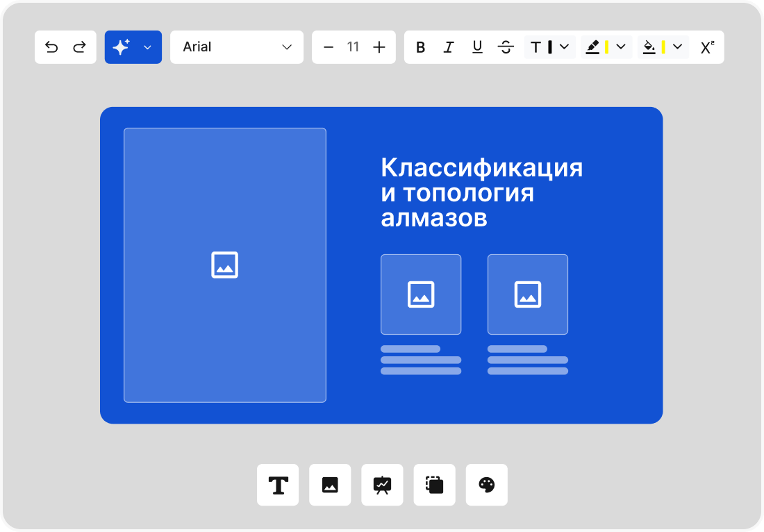Click the undo arrow icon
The width and height of the screenshot is (764, 532).
tap(51, 47)
